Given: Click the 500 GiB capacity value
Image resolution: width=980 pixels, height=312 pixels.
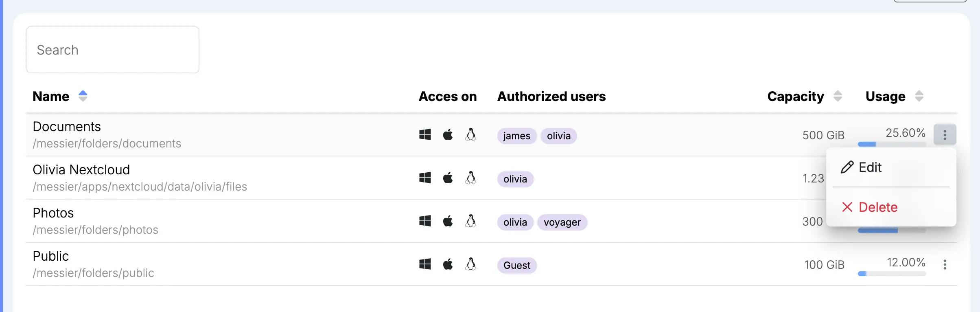Looking at the screenshot, I should pos(824,135).
